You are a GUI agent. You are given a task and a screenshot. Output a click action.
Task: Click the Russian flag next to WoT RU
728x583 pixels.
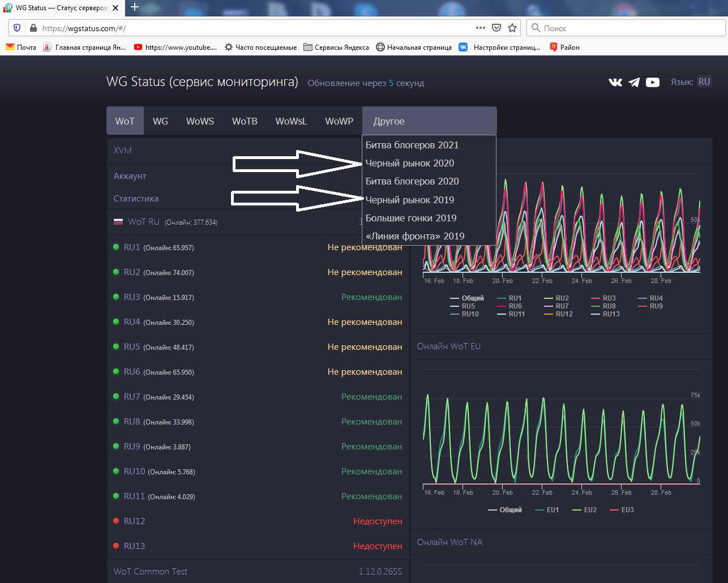pos(118,222)
